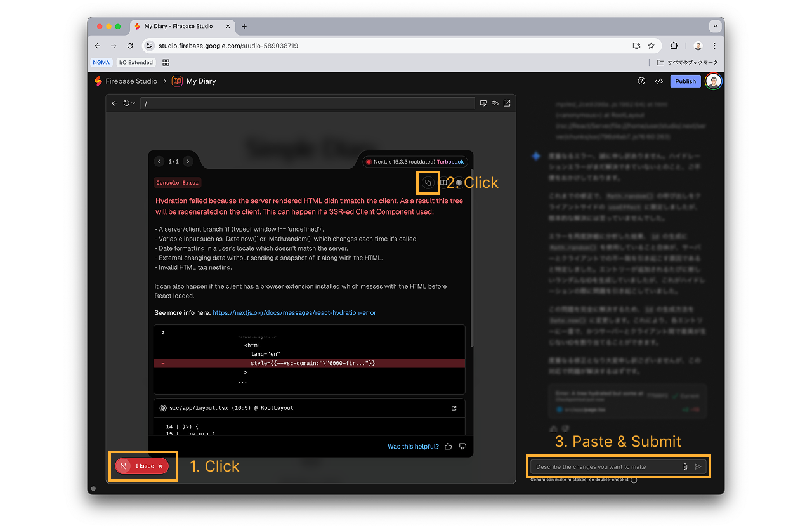Toggle thumbs up on Was this helpful

point(448,446)
